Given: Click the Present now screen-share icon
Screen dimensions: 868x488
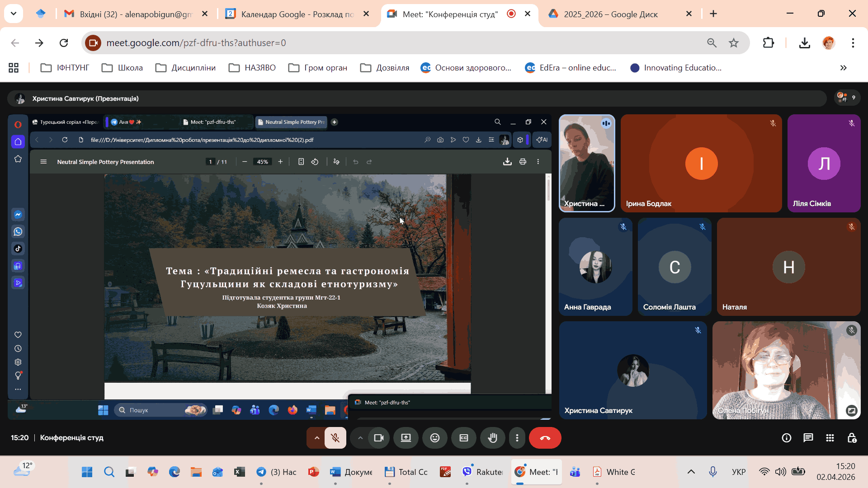Looking at the screenshot, I should pyautogui.click(x=406, y=438).
